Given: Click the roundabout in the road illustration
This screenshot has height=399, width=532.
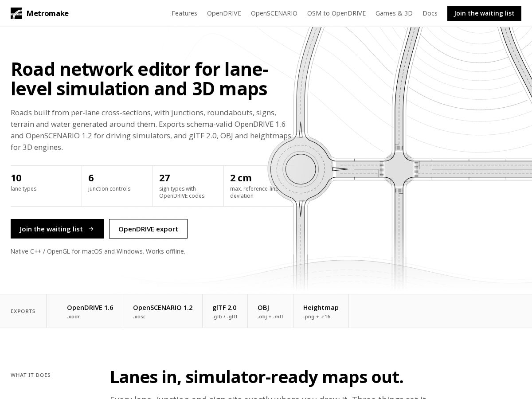Looking at the screenshot, I should pos(301,169).
